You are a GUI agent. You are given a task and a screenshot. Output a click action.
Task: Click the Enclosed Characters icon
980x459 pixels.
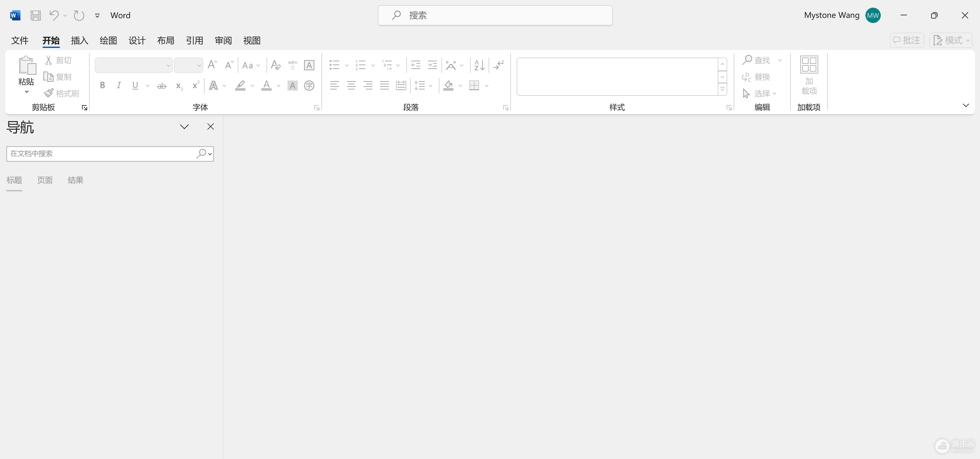click(x=309, y=85)
